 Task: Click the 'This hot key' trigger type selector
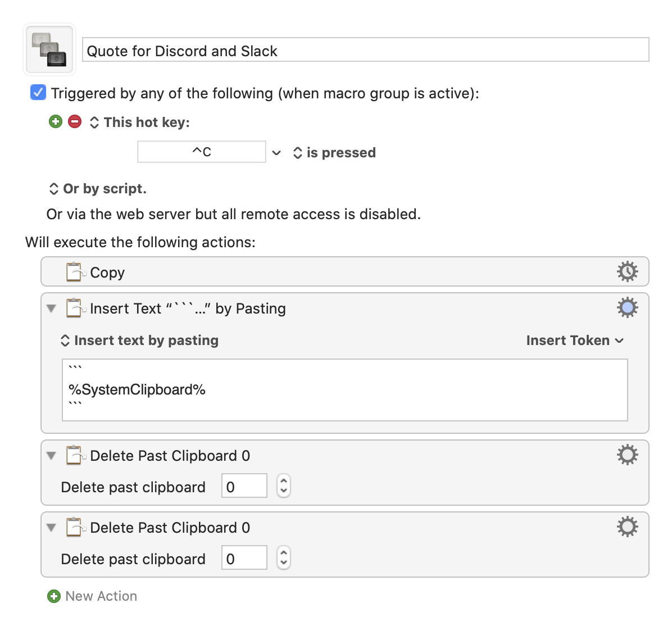140,122
